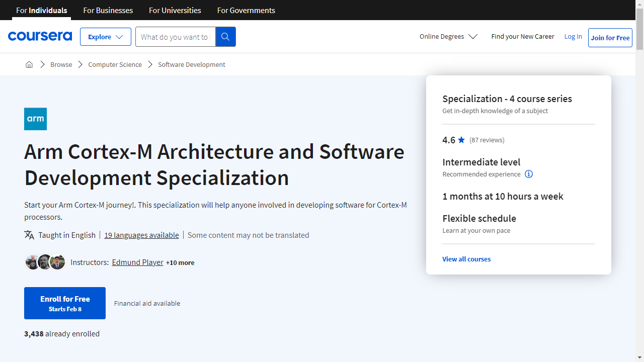
Task: Open instructor Edmund Player's profile
Action: (138, 262)
